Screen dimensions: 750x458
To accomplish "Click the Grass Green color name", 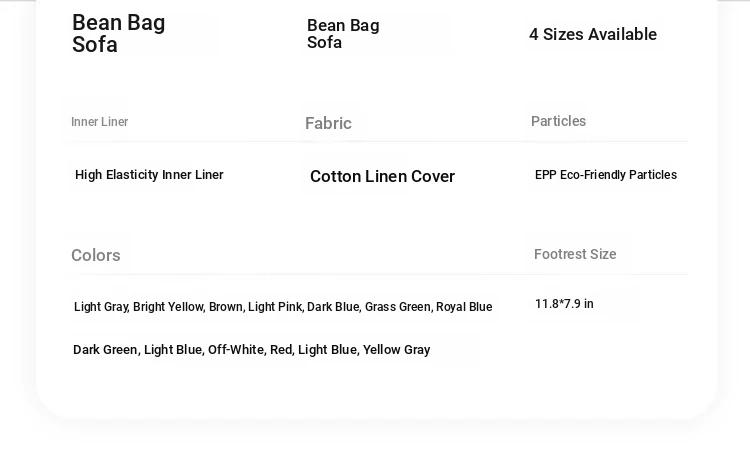I will coord(397,307).
